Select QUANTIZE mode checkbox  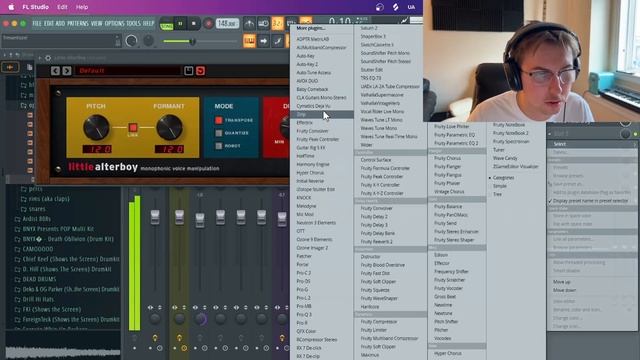click(x=219, y=133)
